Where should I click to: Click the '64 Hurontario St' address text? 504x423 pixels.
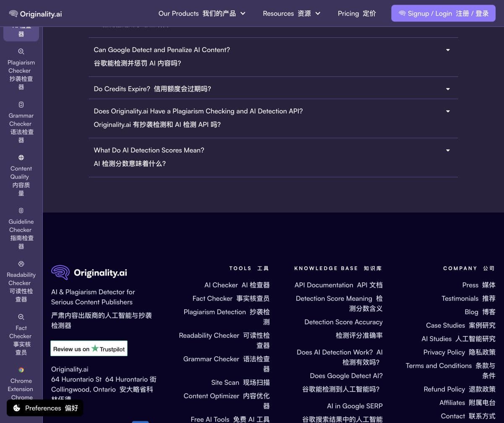(x=76, y=379)
